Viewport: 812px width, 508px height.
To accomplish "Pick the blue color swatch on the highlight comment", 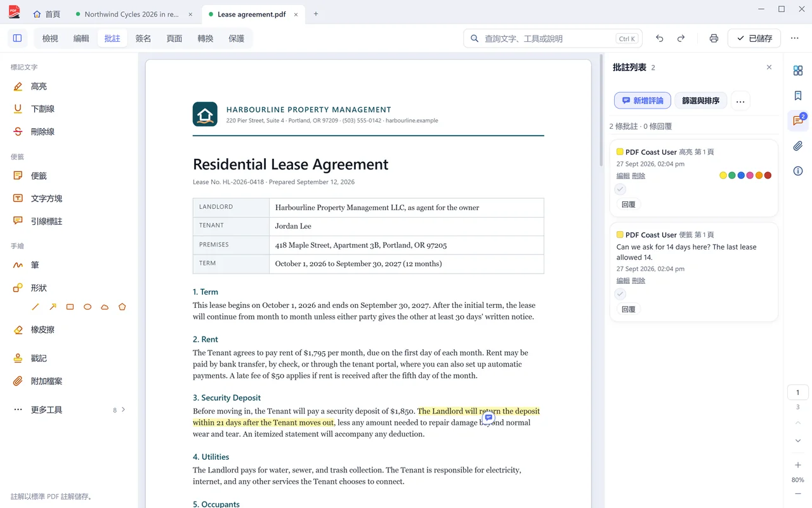I will (741, 175).
